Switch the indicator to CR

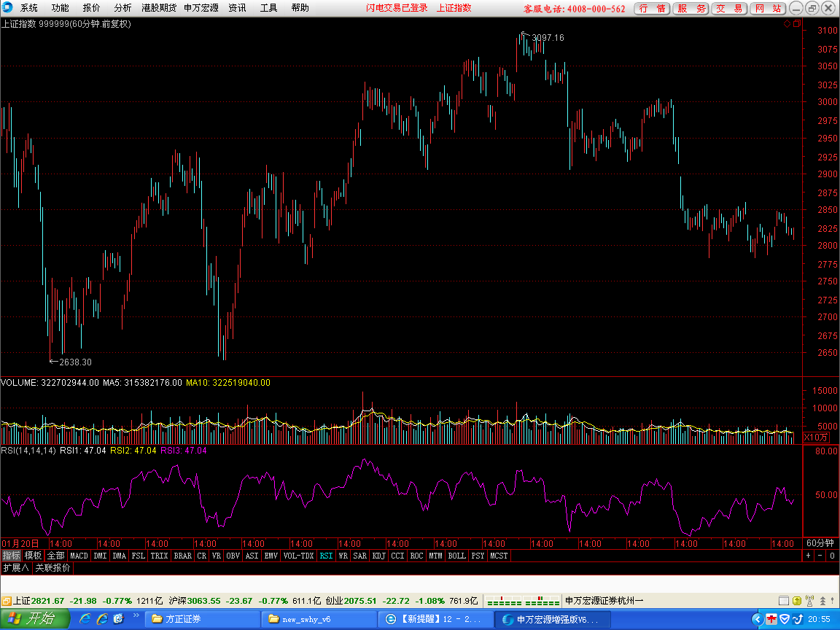pyautogui.click(x=202, y=556)
